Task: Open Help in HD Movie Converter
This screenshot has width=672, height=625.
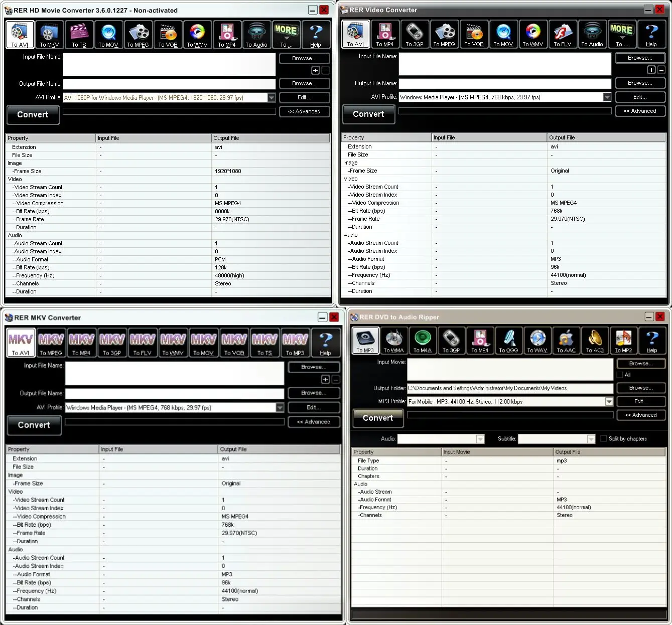Action: (316, 35)
